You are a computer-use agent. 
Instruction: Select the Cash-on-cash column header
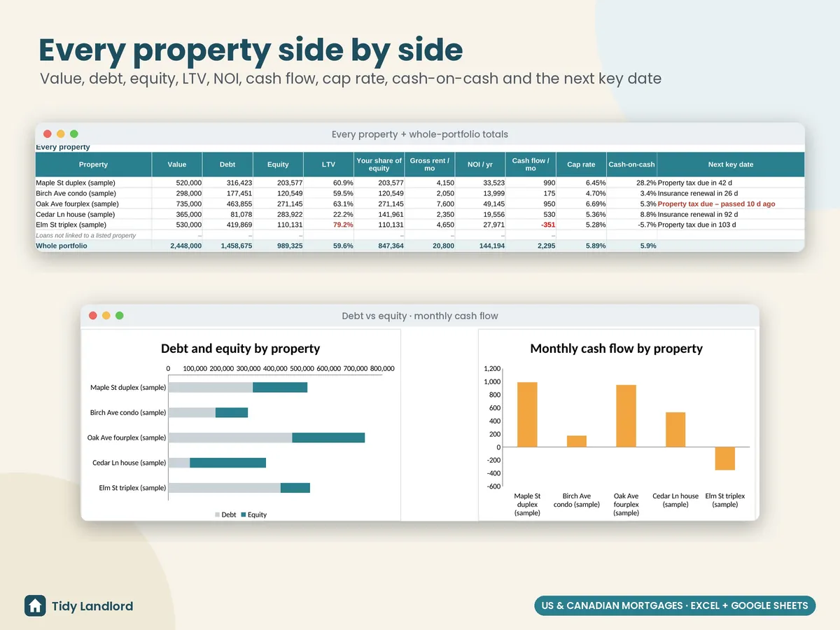click(631, 164)
